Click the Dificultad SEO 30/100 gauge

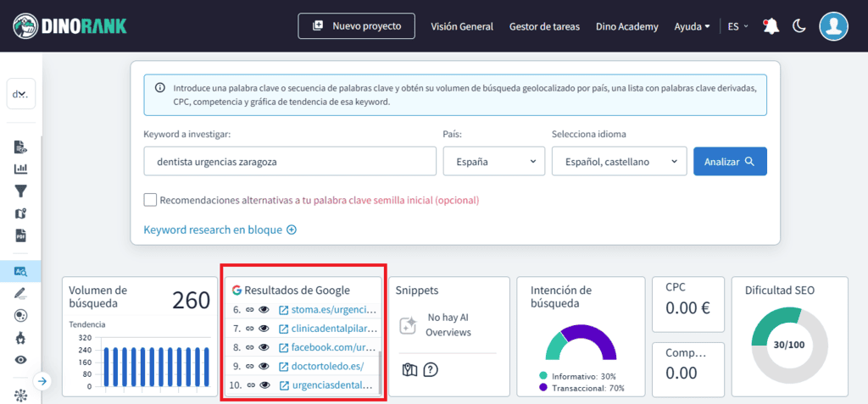pos(789,344)
